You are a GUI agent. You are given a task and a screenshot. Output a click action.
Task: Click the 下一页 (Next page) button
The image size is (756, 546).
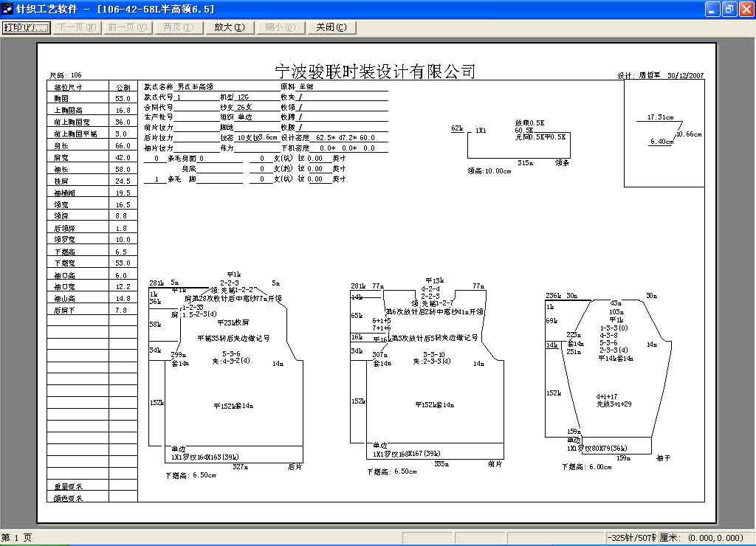(x=77, y=27)
